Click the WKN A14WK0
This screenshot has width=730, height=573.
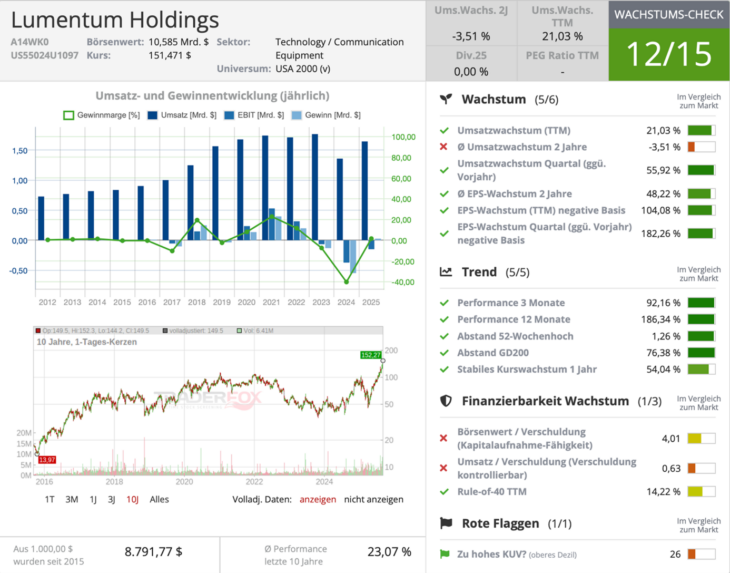click(29, 42)
